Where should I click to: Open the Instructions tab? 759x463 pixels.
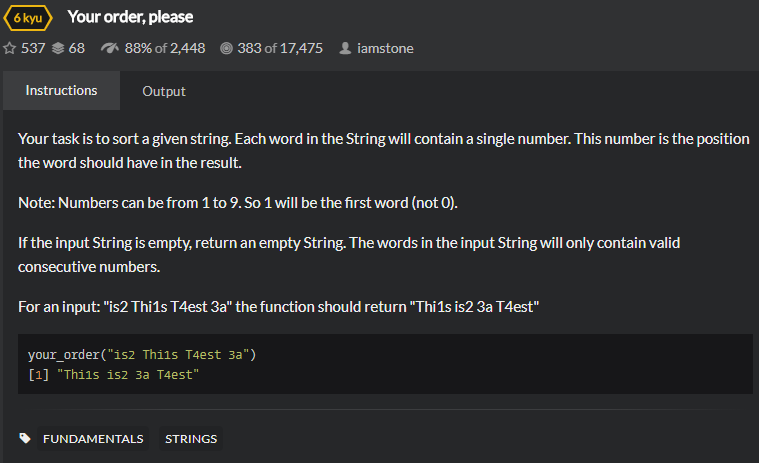[61, 90]
